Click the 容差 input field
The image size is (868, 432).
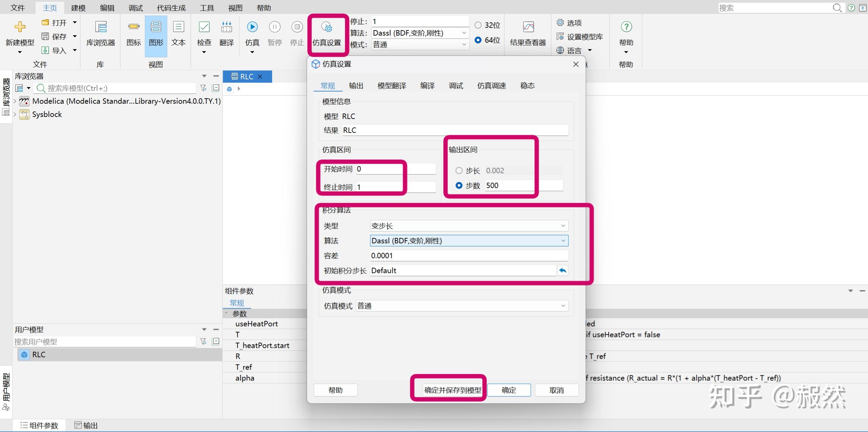(469, 255)
